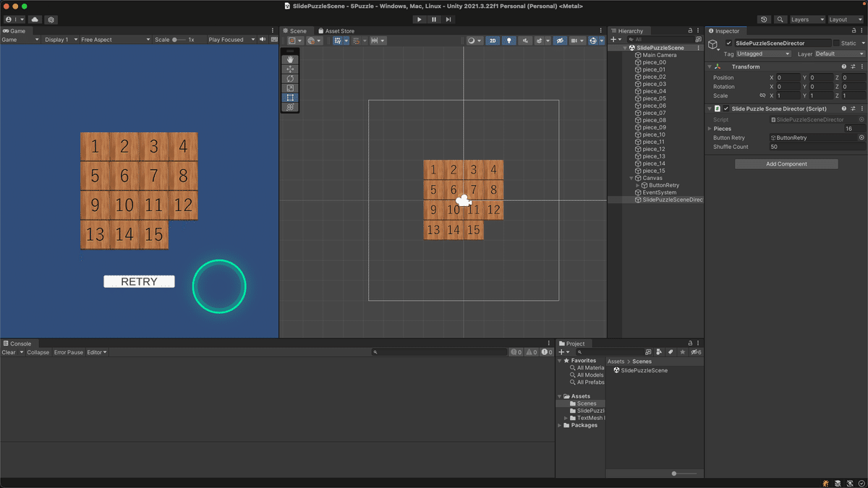Select the Move tool
The image size is (868, 488).
pyautogui.click(x=290, y=69)
